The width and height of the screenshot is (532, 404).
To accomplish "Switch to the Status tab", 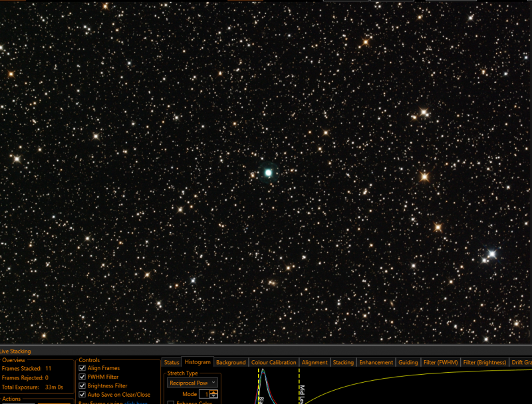I will coord(172,362).
